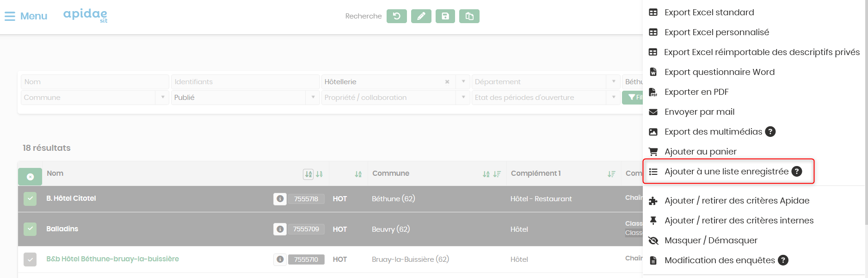Image resolution: width=868 pixels, height=278 pixels.
Task: Click the copy search icon in toolbar
Action: (x=469, y=16)
